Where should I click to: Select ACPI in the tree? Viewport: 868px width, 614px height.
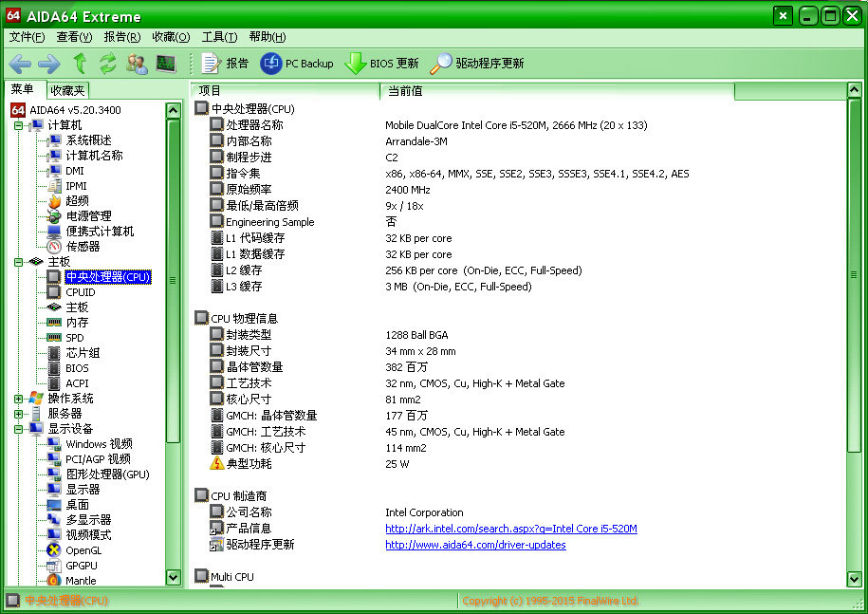point(68,383)
